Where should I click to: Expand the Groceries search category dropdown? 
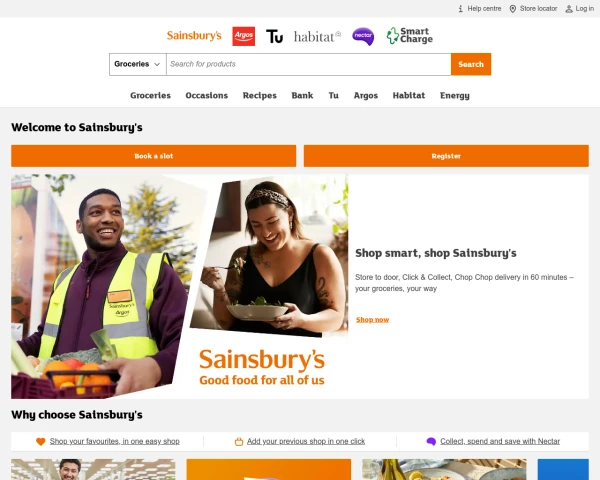point(138,64)
